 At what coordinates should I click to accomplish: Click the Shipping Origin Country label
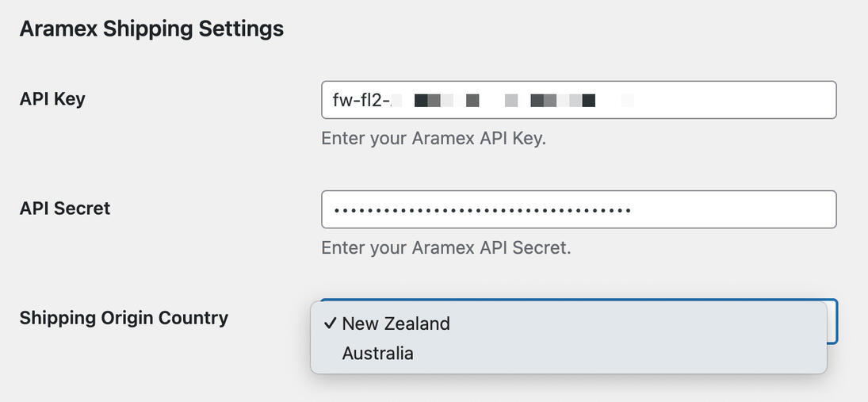[124, 318]
